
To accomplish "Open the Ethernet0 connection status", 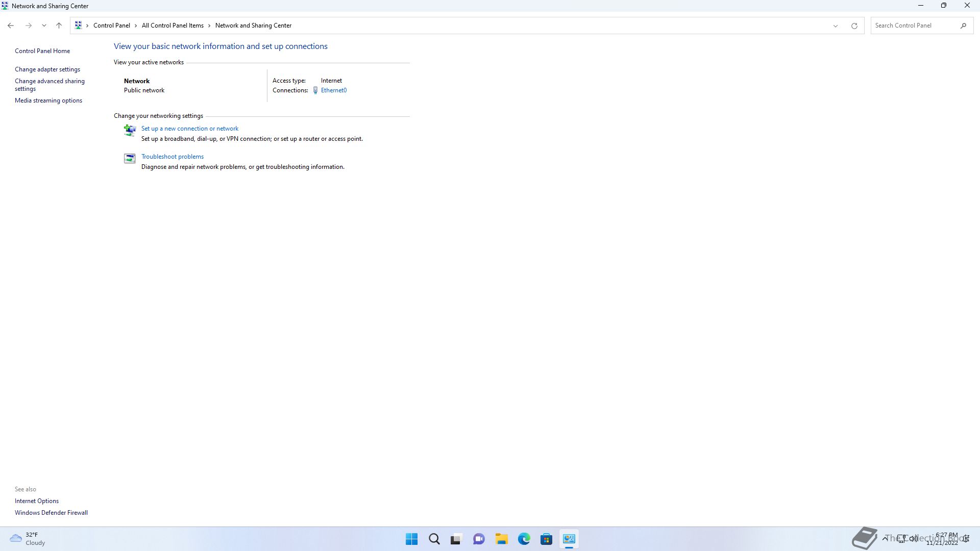I will click(334, 90).
